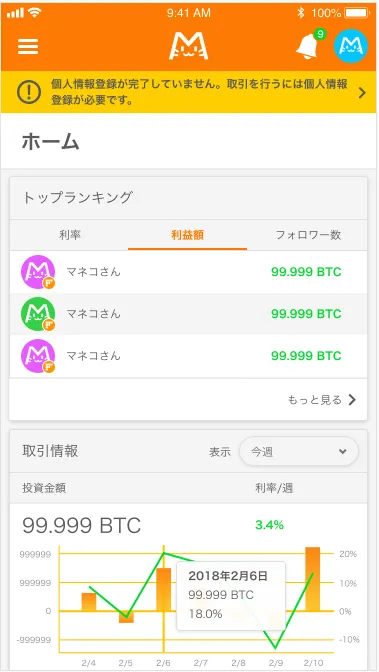Select the 2/4 bar in chart
This screenshot has height=672, width=379.
point(89,602)
